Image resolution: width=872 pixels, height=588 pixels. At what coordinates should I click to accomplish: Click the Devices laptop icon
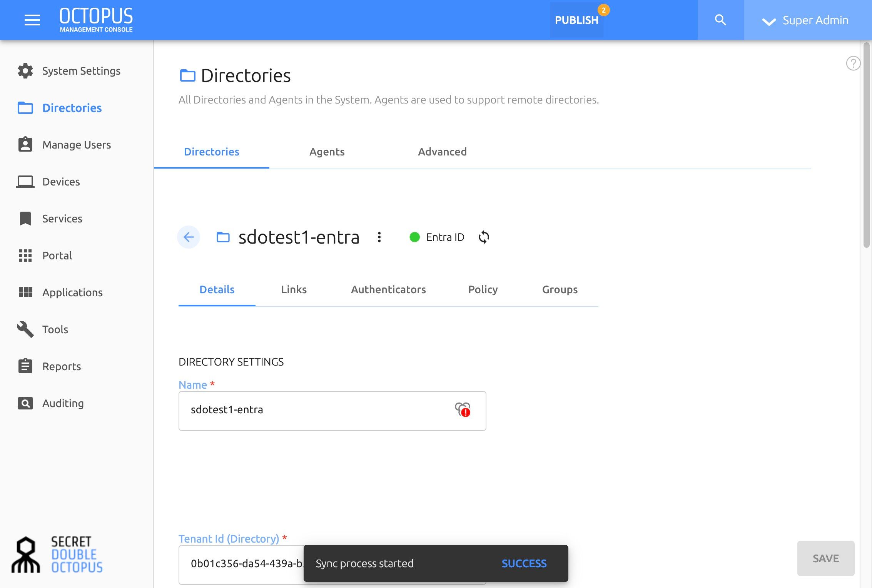click(x=25, y=182)
